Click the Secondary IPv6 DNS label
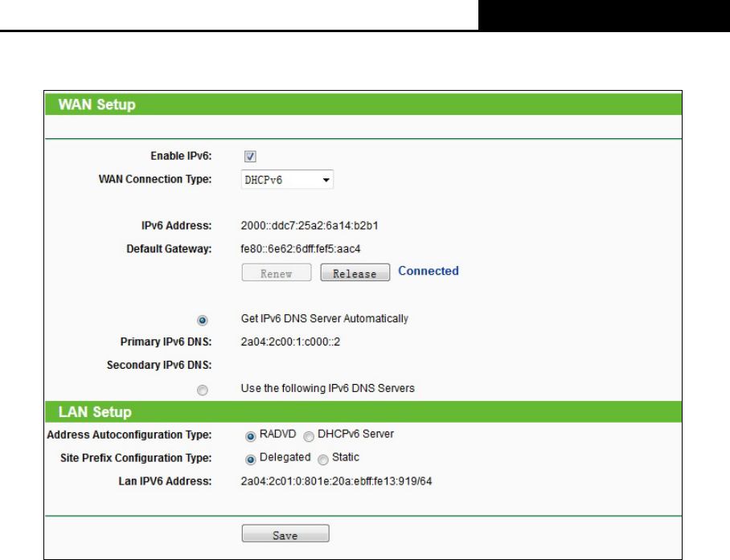 tap(159, 365)
